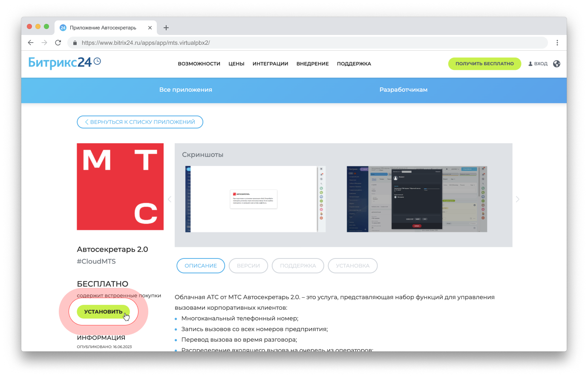Viewport: 588px width, 377px height.
Task: Open the ПОДДЕРЖКА top menu item
Action: tap(354, 64)
